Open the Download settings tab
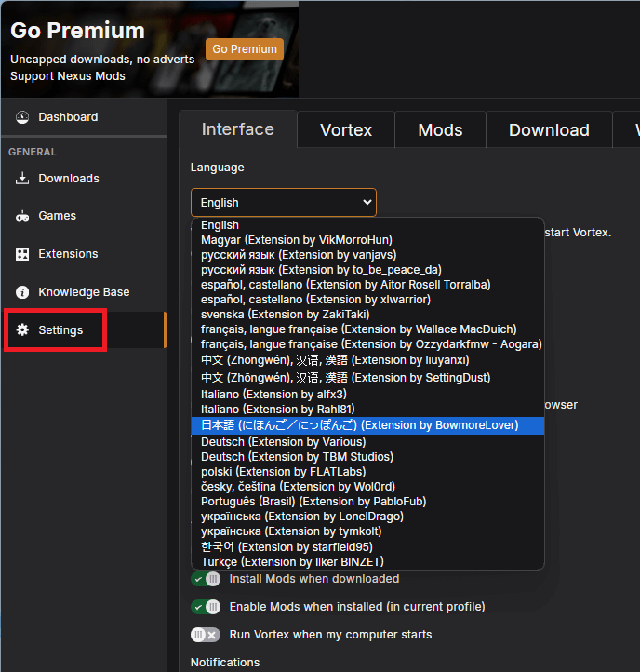 (x=549, y=130)
